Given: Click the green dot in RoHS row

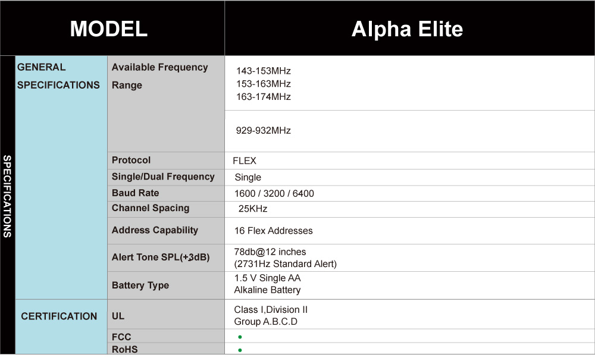Looking at the screenshot, I should (240, 350).
